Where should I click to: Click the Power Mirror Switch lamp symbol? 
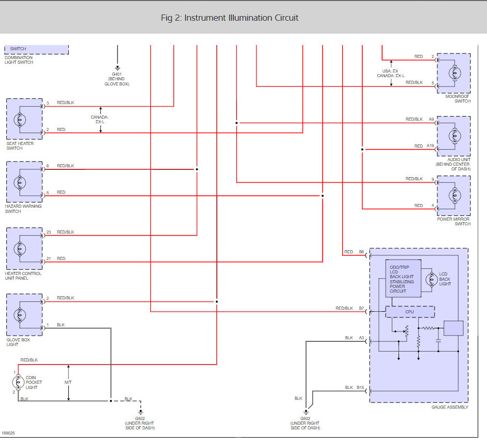[455, 196]
